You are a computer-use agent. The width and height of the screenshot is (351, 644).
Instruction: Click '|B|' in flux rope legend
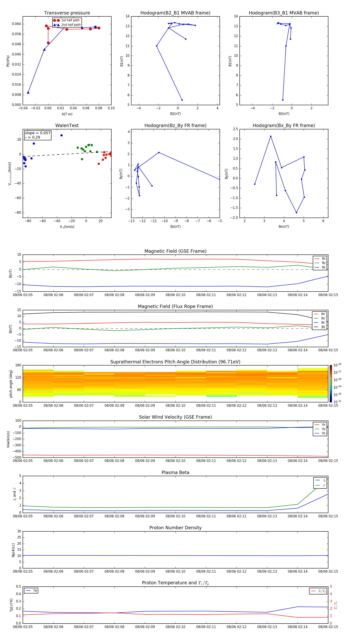[323, 327]
